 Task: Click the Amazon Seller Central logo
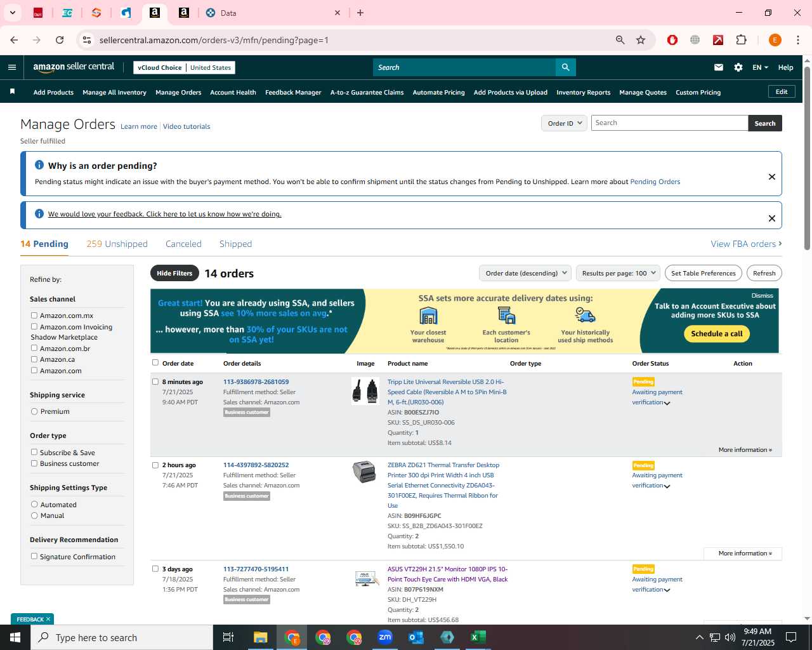(74, 67)
